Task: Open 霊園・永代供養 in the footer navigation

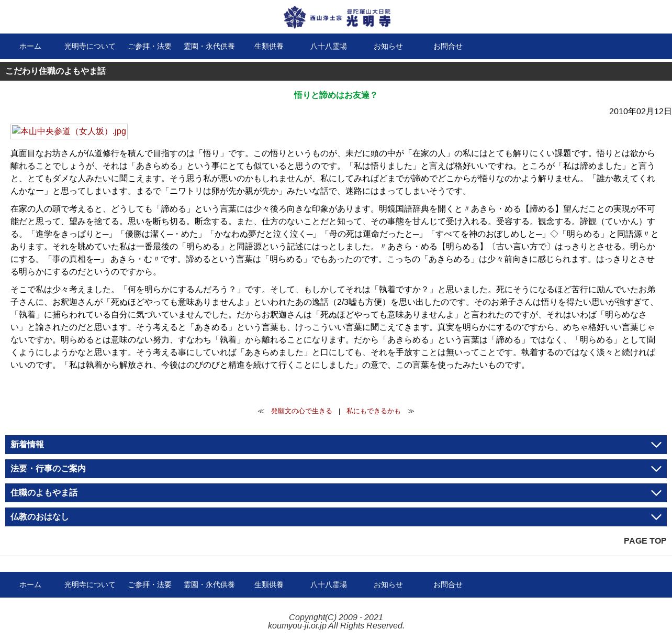Action: coord(209,585)
